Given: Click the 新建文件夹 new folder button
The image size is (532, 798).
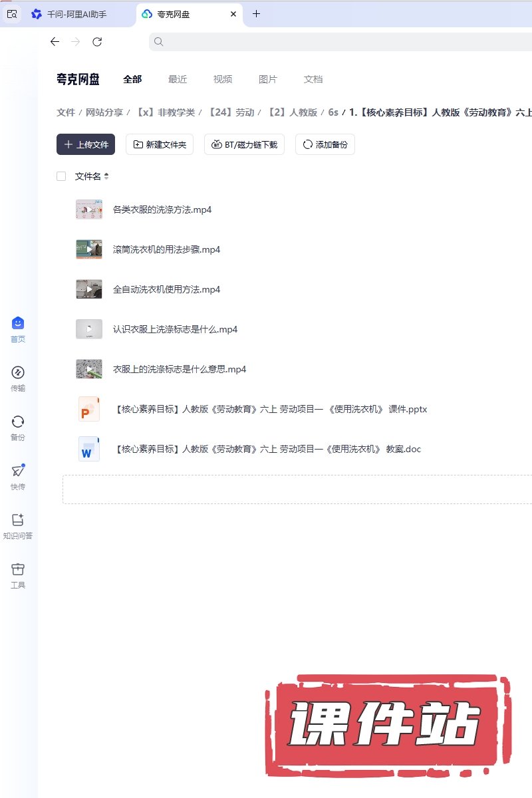Looking at the screenshot, I should (x=160, y=144).
